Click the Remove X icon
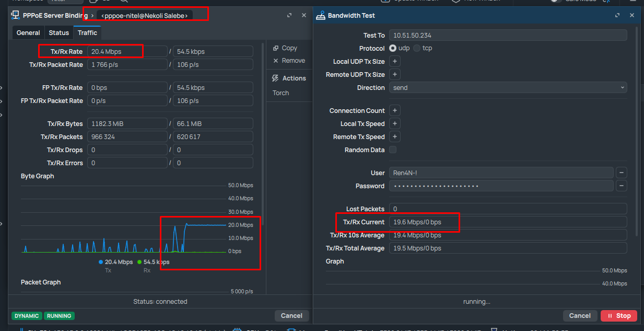644x331 pixels. 276,61
